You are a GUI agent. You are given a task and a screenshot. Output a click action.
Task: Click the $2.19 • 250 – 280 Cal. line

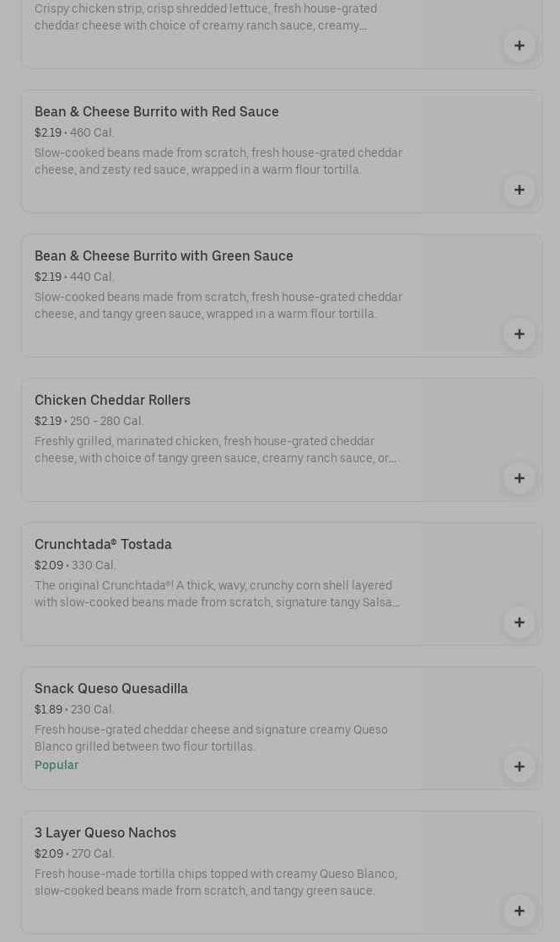point(89,422)
